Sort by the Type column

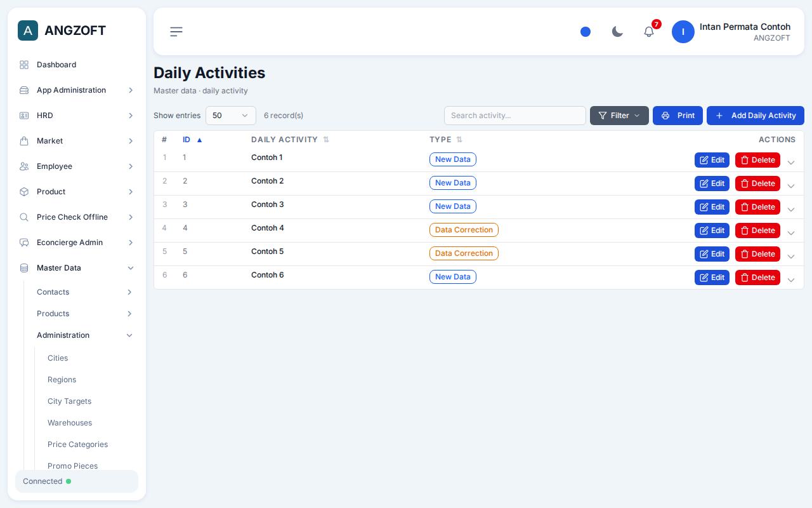(446, 140)
